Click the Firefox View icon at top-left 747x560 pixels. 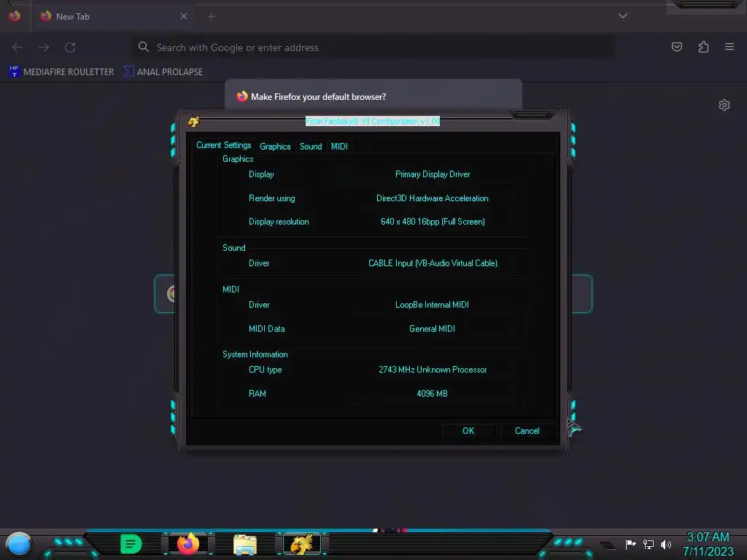[x=15, y=16]
